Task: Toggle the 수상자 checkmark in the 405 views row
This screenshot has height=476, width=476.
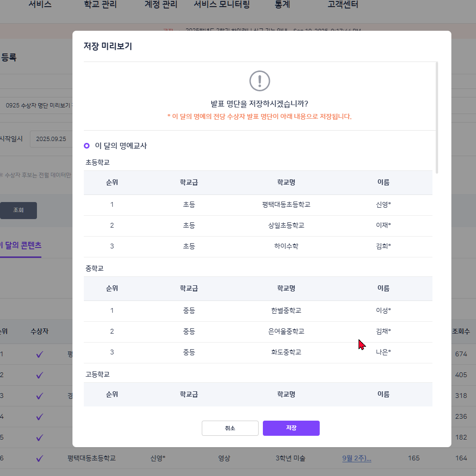Action: pos(40,375)
